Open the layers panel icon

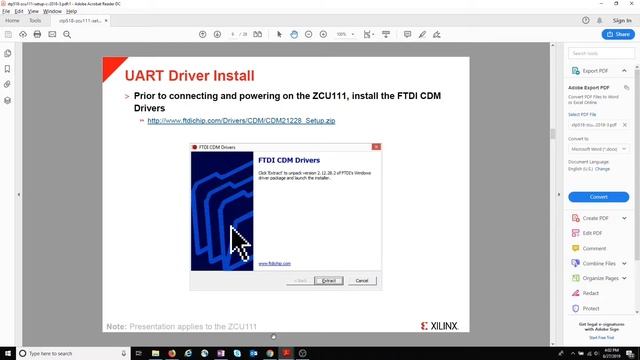[x=7, y=100]
